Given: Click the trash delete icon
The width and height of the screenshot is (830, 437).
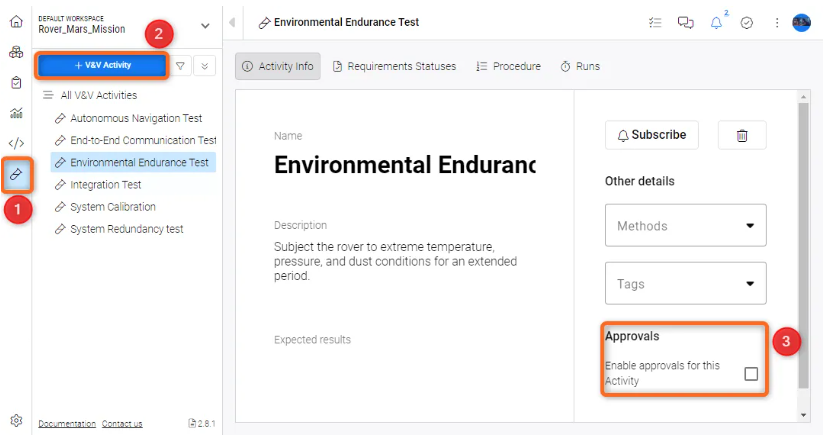Looking at the screenshot, I should tap(742, 135).
